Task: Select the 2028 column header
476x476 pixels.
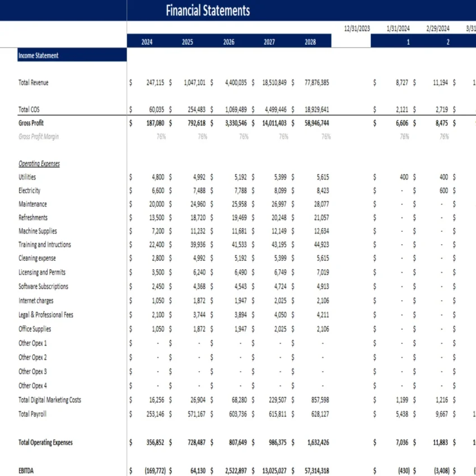Action: [x=310, y=41]
